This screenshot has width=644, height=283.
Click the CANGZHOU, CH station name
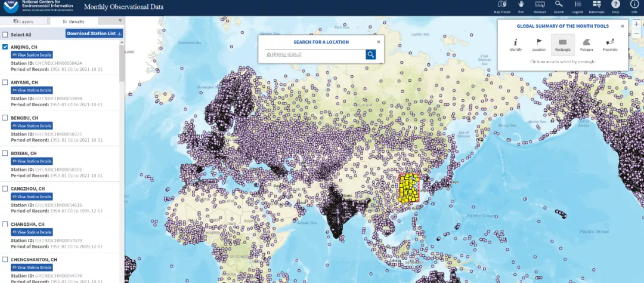point(27,189)
